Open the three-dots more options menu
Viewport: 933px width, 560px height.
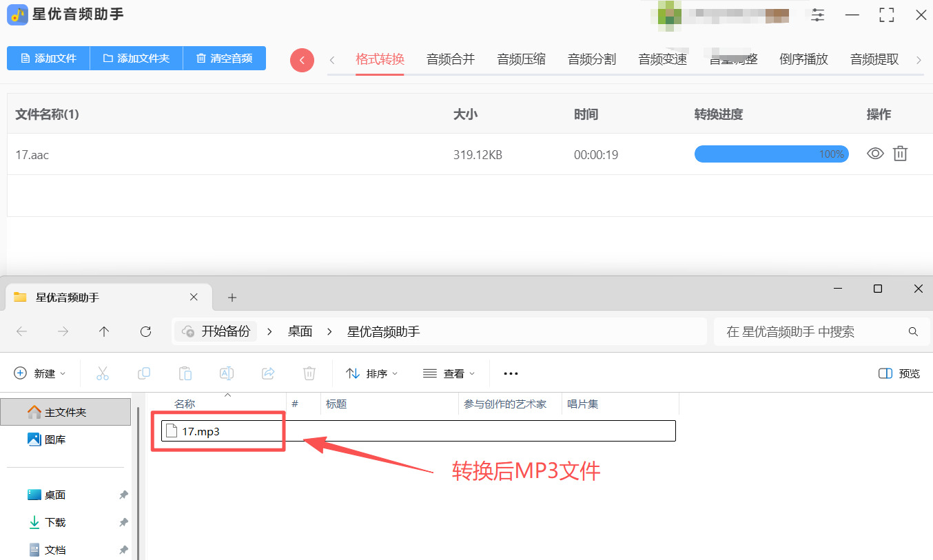pyautogui.click(x=511, y=373)
